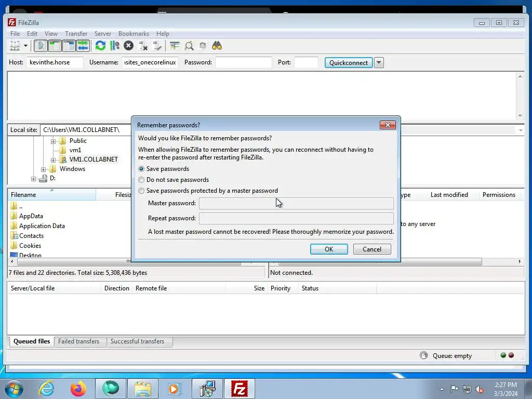
Task: Toggle processing of the transfer queue
Action: click(115, 46)
